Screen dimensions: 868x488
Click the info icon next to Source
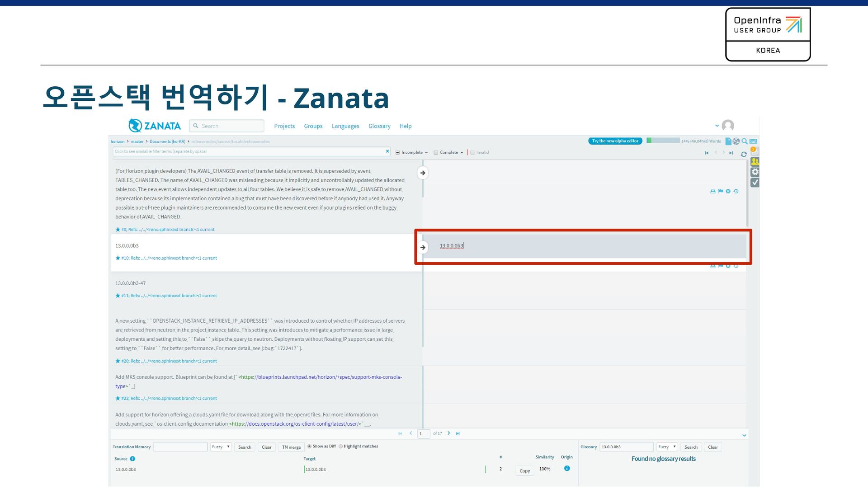pos(132,459)
